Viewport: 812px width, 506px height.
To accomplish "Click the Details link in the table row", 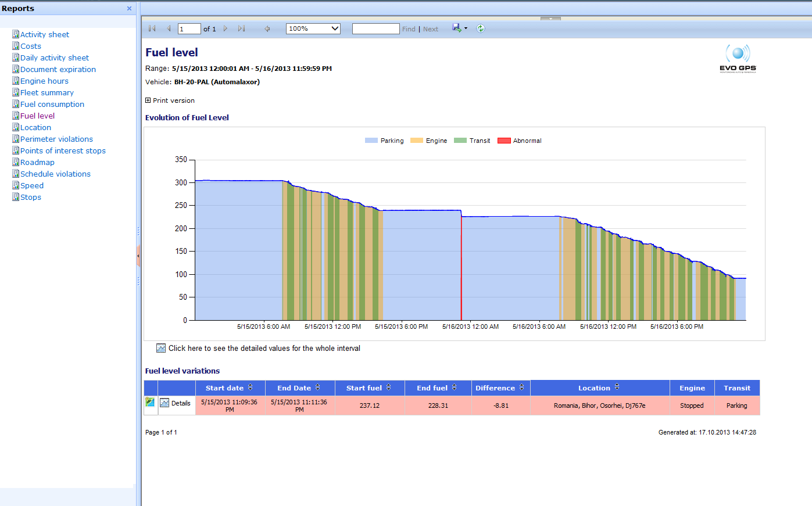I will point(181,403).
